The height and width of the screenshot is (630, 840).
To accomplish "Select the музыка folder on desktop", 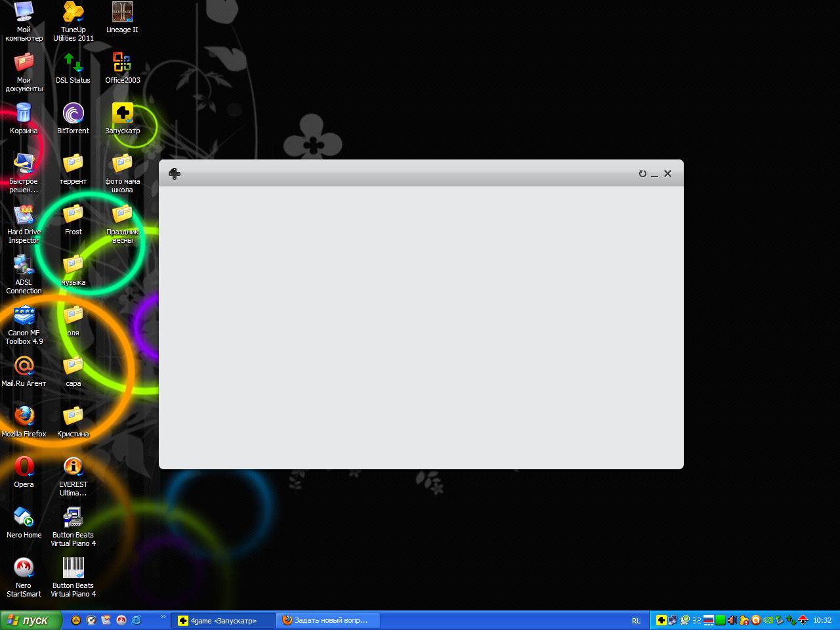I will (73, 270).
